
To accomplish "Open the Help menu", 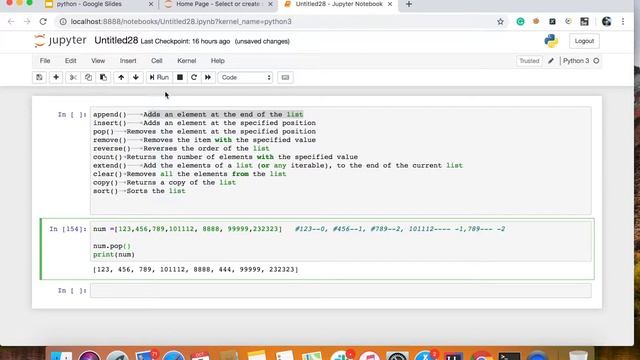I will [218, 60].
